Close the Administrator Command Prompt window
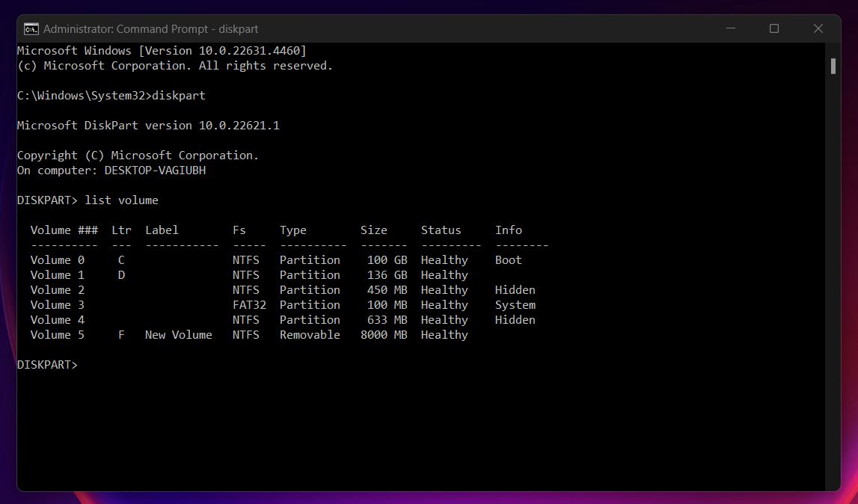 [818, 28]
